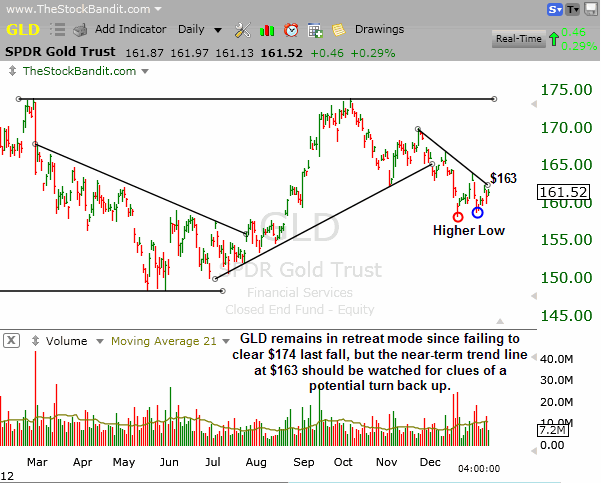Screen dimensions: 601x483
Task: Click the SPDR Gold Trust name
Action: coord(60,52)
